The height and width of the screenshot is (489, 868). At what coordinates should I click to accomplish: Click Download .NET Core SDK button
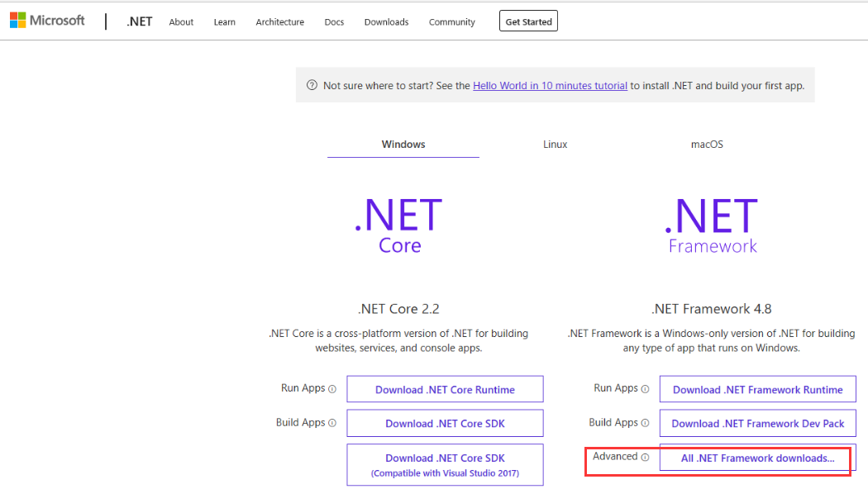[445, 423]
